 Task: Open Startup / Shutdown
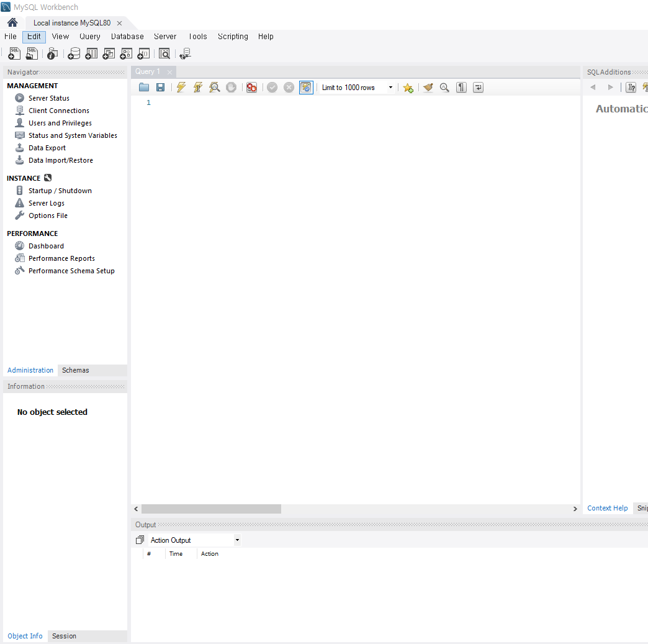coord(60,191)
